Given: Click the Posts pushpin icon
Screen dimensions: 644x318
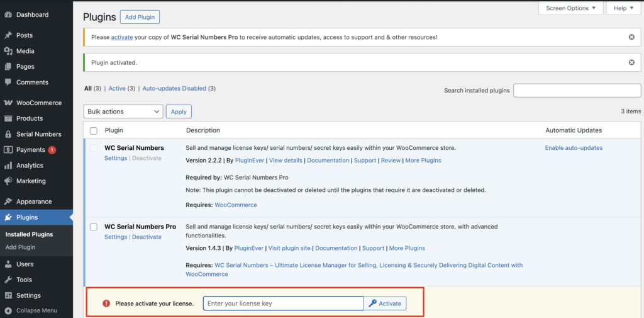Looking at the screenshot, I should [x=8, y=35].
